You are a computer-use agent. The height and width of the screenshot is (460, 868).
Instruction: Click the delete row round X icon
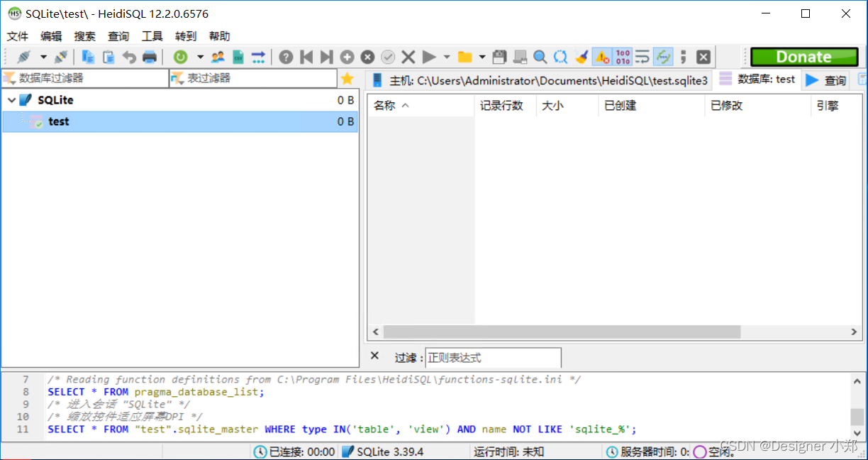point(367,57)
